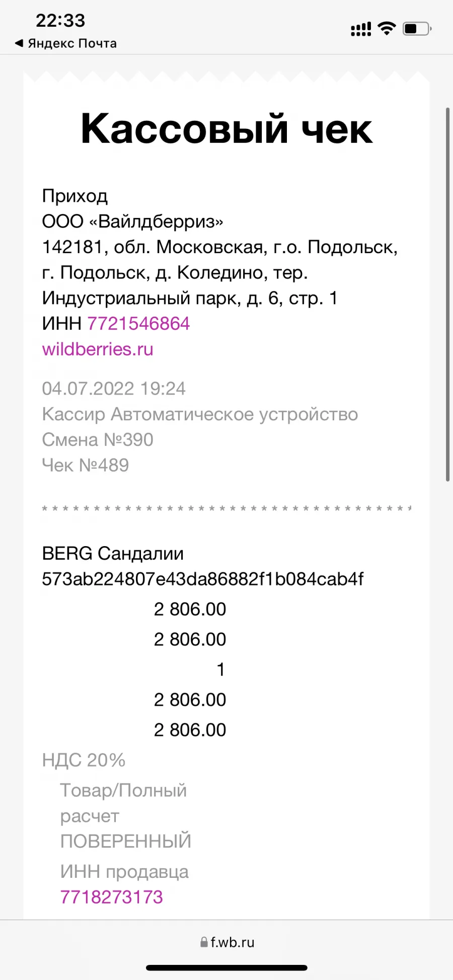The image size is (453, 980).
Task: Tap the НДС 20% label
Action: (x=84, y=760)
